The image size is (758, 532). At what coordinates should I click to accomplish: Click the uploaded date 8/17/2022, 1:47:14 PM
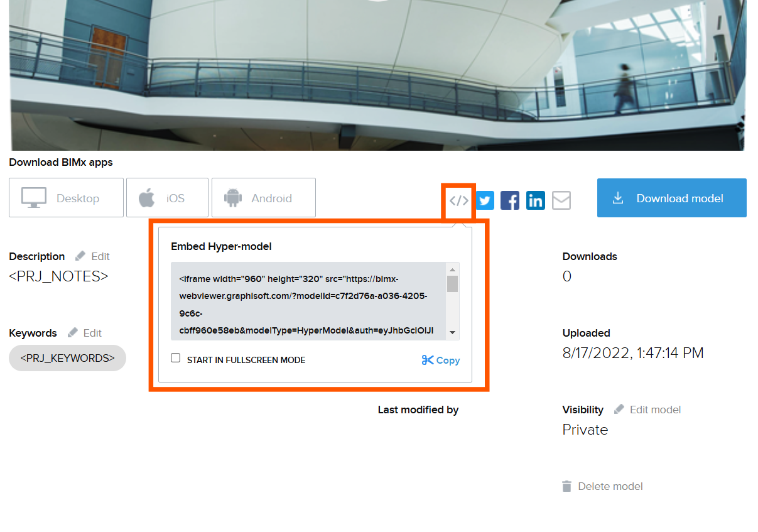point(633,353)
